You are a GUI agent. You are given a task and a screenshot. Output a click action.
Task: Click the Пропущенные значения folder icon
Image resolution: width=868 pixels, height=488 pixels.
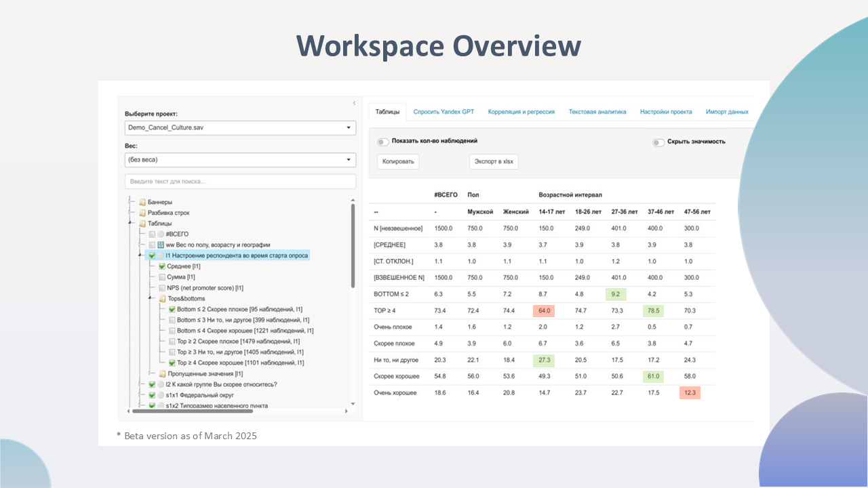(162, 374)
